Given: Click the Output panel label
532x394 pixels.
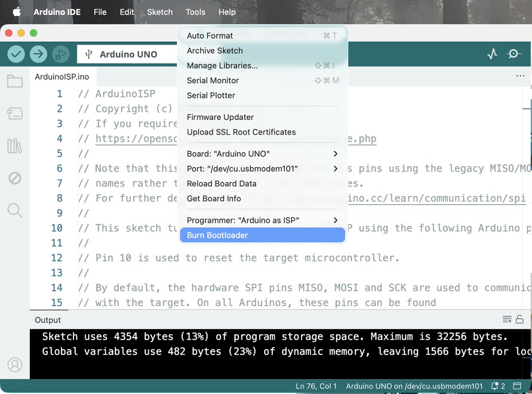Looking at the screenshot, I should 48,320.
